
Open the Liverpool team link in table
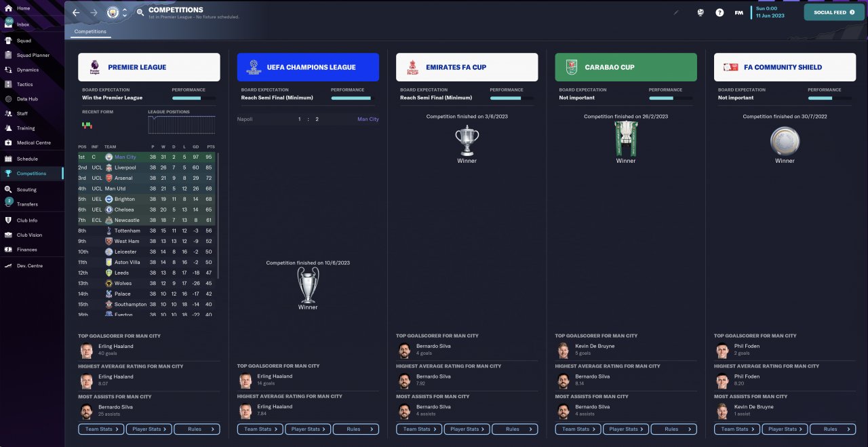(x=125, y=168)
